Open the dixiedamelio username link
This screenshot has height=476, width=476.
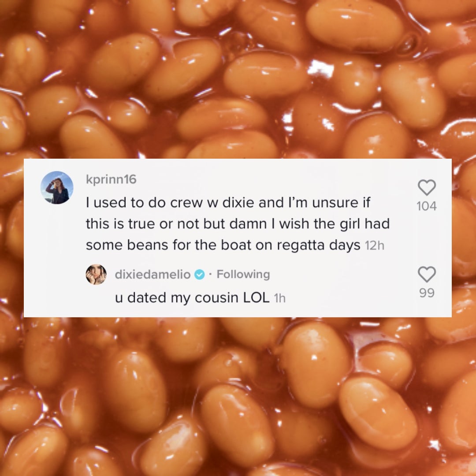(x=152, y=275)
